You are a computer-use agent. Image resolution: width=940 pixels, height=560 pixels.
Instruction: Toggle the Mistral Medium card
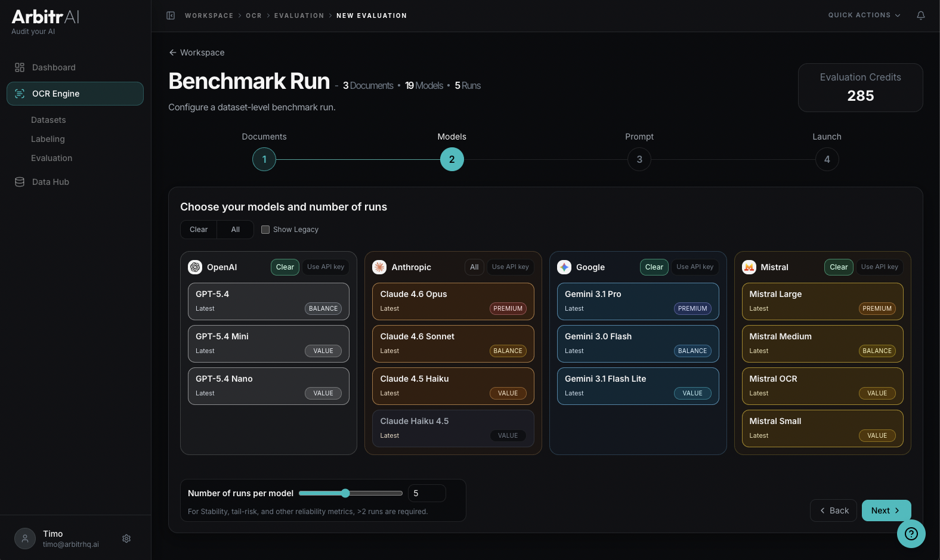[822, 344]
